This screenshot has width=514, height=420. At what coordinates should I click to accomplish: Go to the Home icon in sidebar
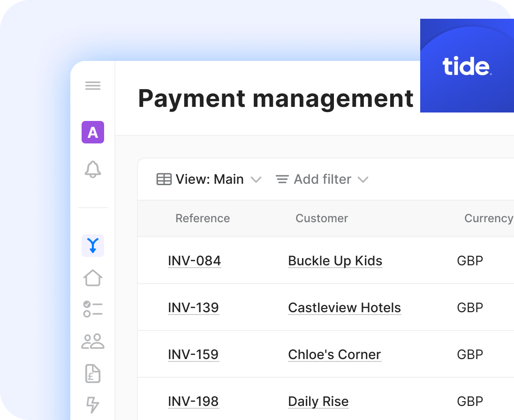coord(93,277)
